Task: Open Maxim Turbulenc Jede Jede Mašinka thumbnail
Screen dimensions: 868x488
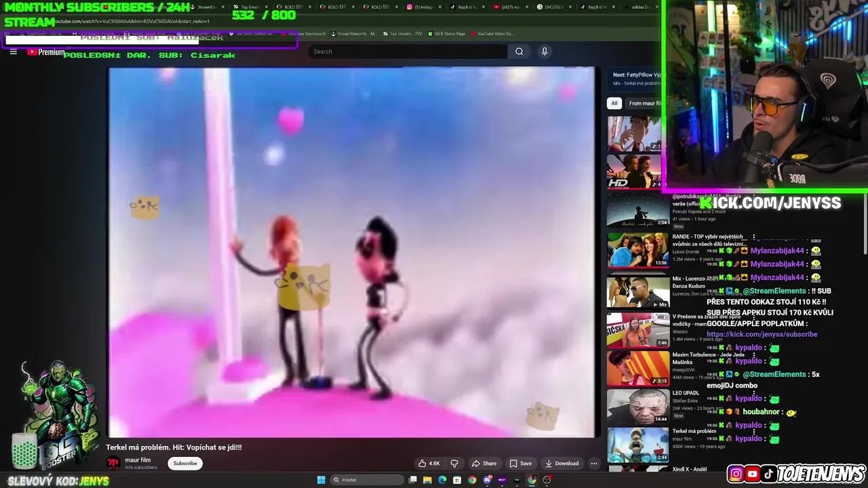Action: tap(637, 368)
